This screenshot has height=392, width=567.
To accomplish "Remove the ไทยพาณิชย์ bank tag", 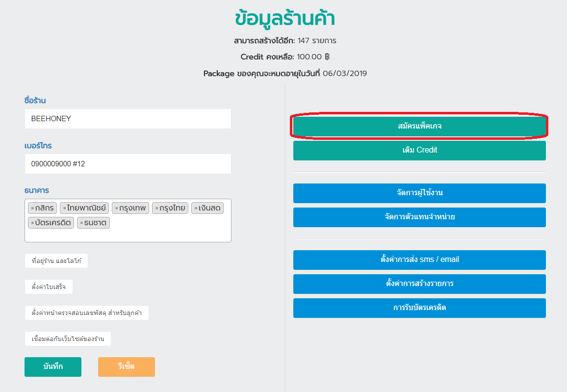I will click(x=64, y=209).
